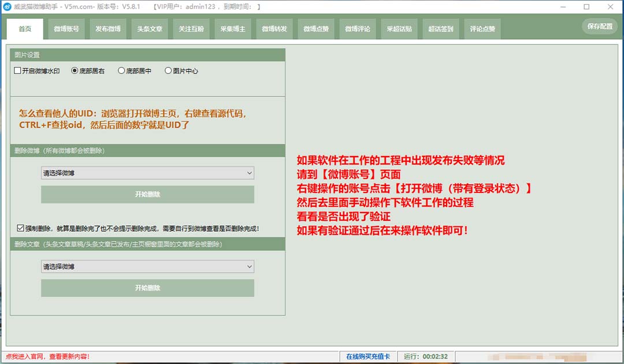The image size is (624, 364).
Task: Select the 图片中心 radio button
Action: 168,70
